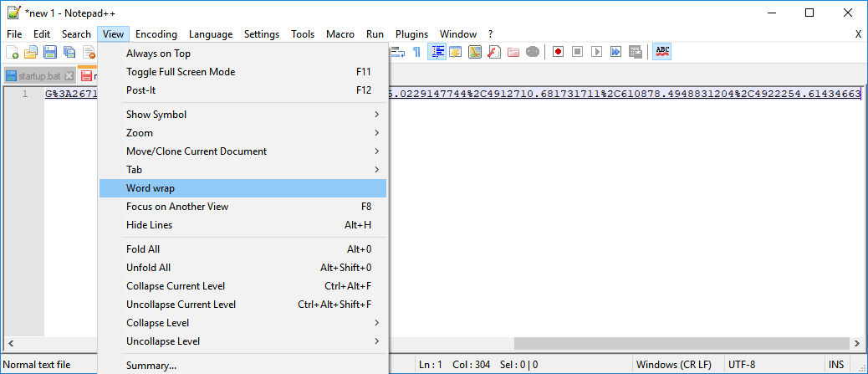This screenshot has width=868, height=374.
Task: Start recording a macro (red dot icon)
Action: point(558,52)
